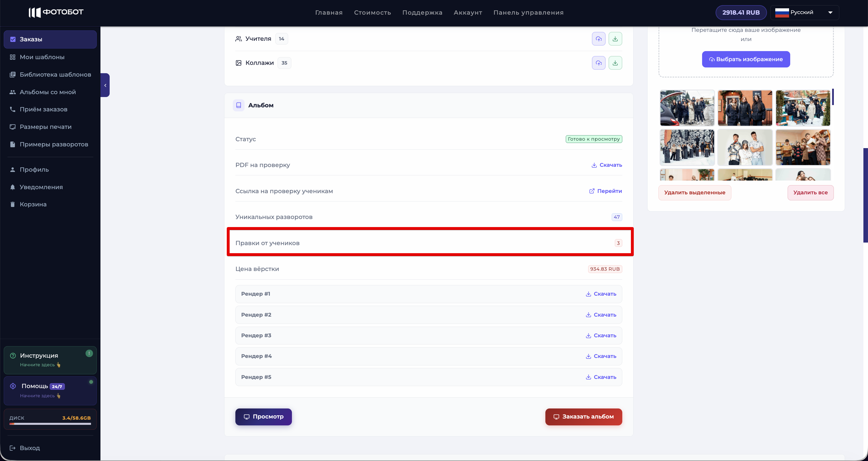Click the Инструкция question mark icon
The width and height of the screenshot is (868, 461).
tap(13, 356)
